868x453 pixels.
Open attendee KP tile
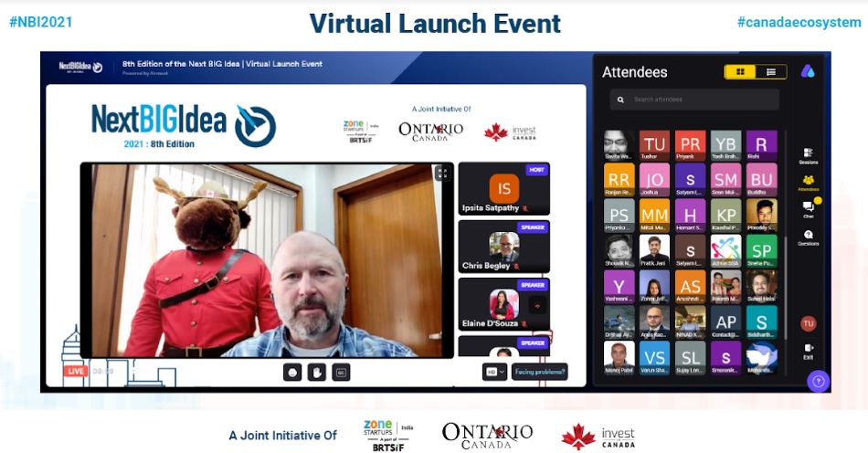(725, 216)
